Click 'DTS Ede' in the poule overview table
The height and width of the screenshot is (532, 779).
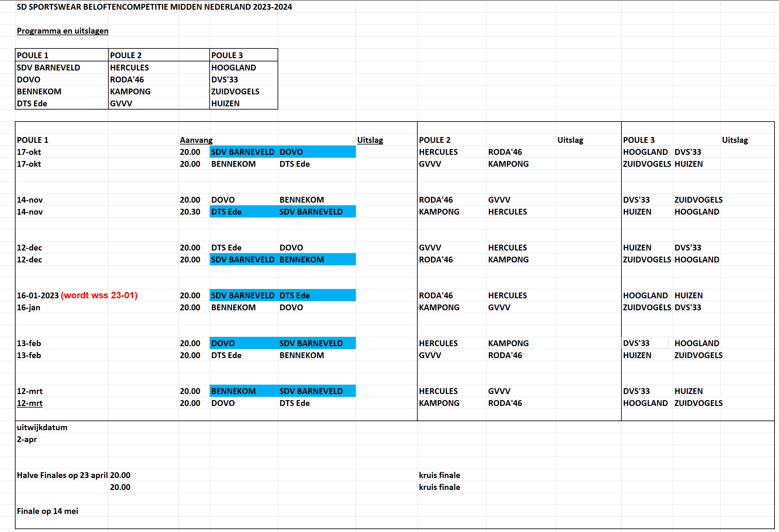click(x=32, y=103)
